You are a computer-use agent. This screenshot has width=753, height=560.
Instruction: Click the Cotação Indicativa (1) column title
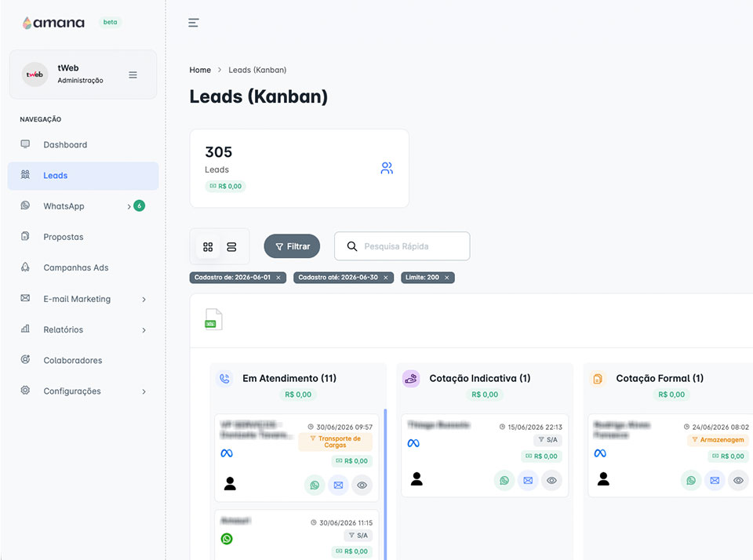click(480, 379)
